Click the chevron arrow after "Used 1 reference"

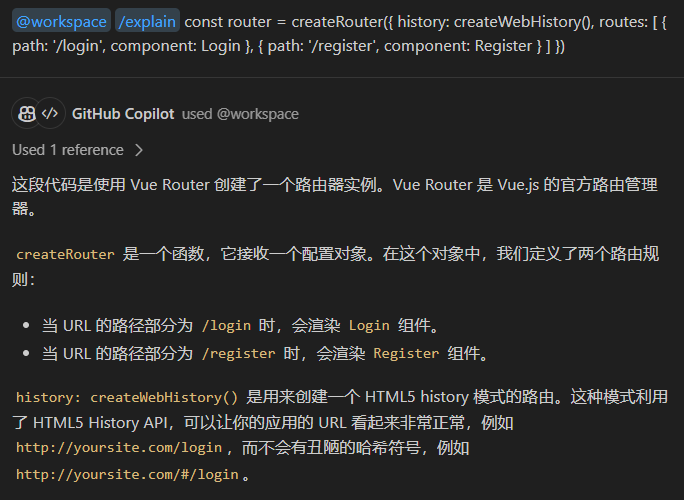click(139, 150)
